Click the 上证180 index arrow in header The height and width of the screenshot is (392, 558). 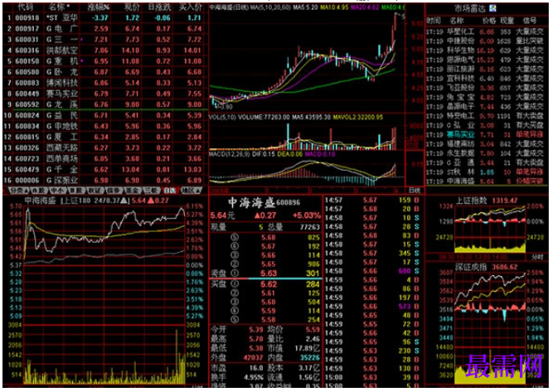click(124, 201)
